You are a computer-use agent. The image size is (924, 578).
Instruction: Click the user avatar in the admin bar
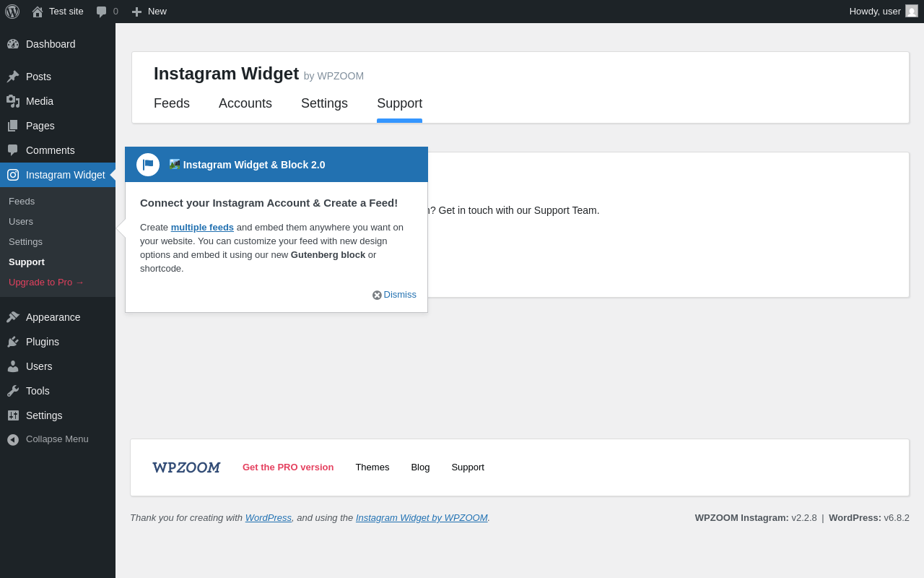pos(912,11)
